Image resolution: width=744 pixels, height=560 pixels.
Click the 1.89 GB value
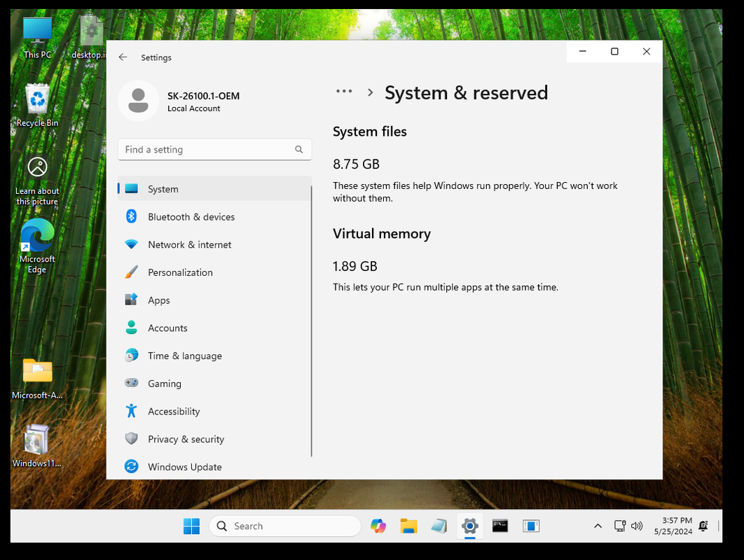pyautogui.click(x=355, y=266)
